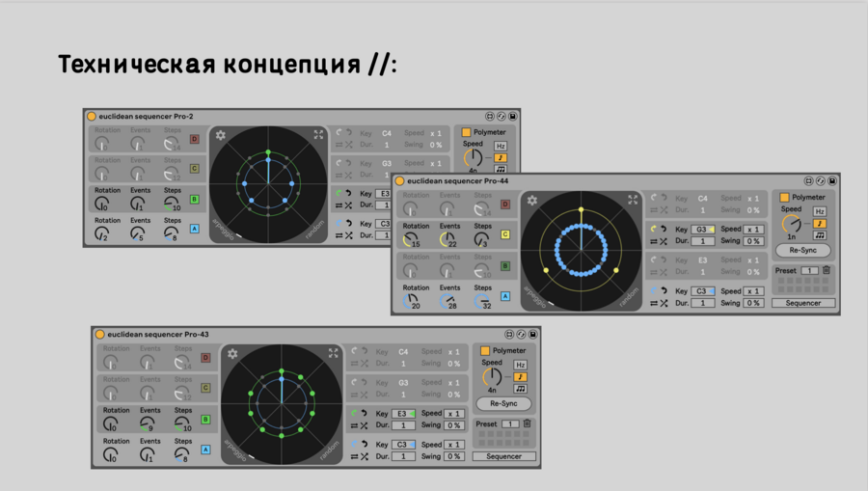Turn off Pro-43 device activator
The width and height of the screenshot is (868, 491).
(x=100, y=335)
